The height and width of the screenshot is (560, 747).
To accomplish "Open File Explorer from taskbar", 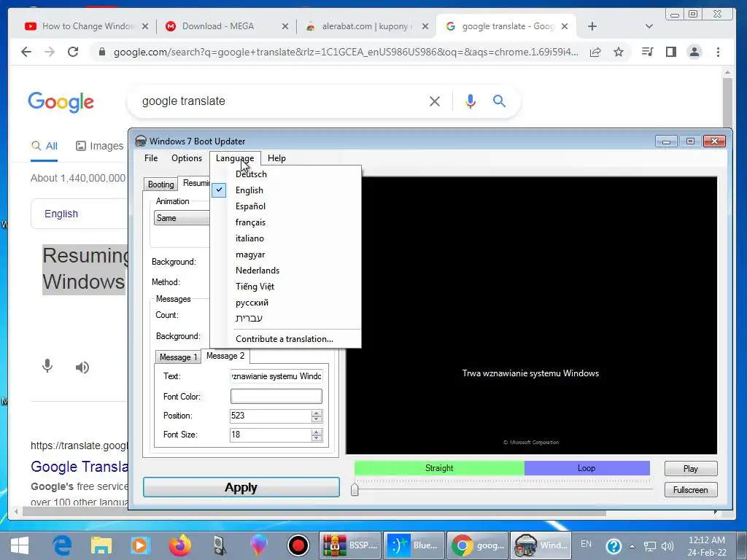I will pos(101,545).
